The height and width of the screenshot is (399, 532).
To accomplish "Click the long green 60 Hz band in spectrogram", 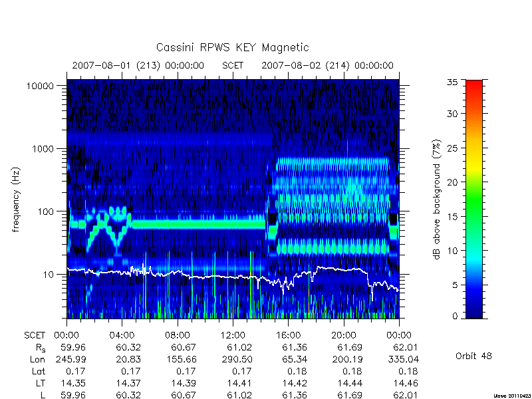I will (198, 224).
